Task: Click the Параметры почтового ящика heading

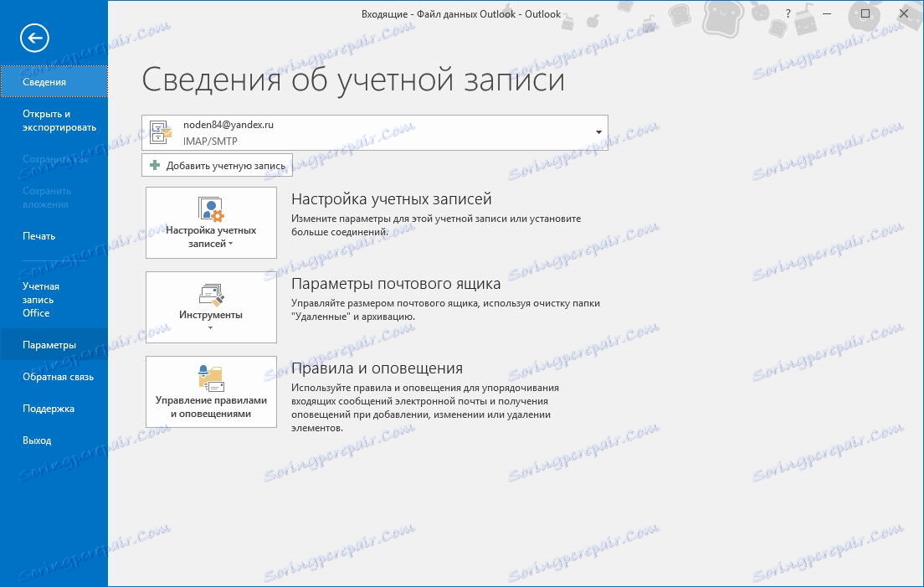Action: click(x=396, y=284)
